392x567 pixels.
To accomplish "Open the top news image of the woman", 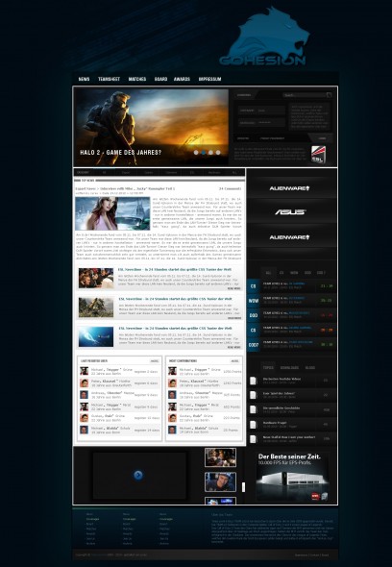I will click(112, 213).
